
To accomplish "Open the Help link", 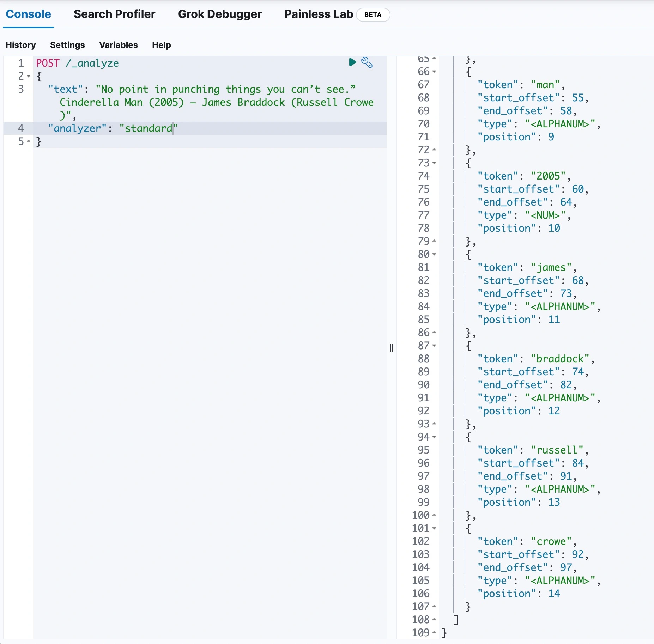I will click(161, 45).
